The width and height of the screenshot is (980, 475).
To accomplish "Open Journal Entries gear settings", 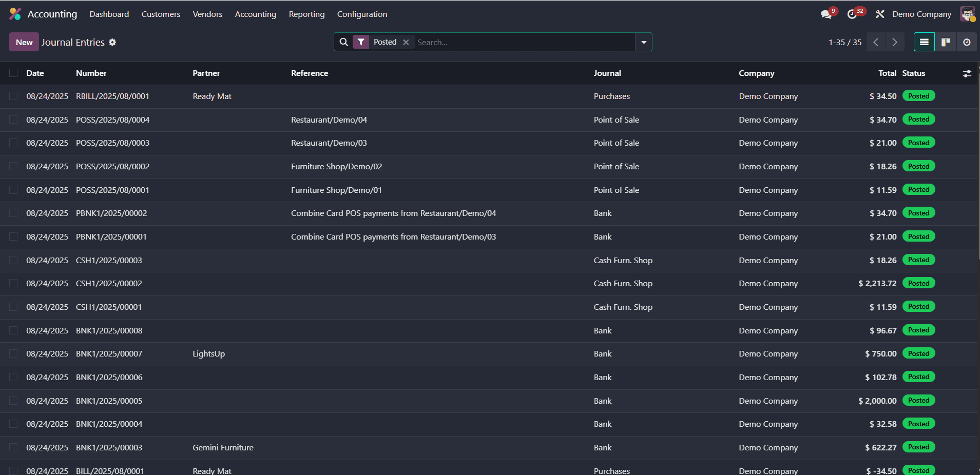I will click(x=112, y=43).
